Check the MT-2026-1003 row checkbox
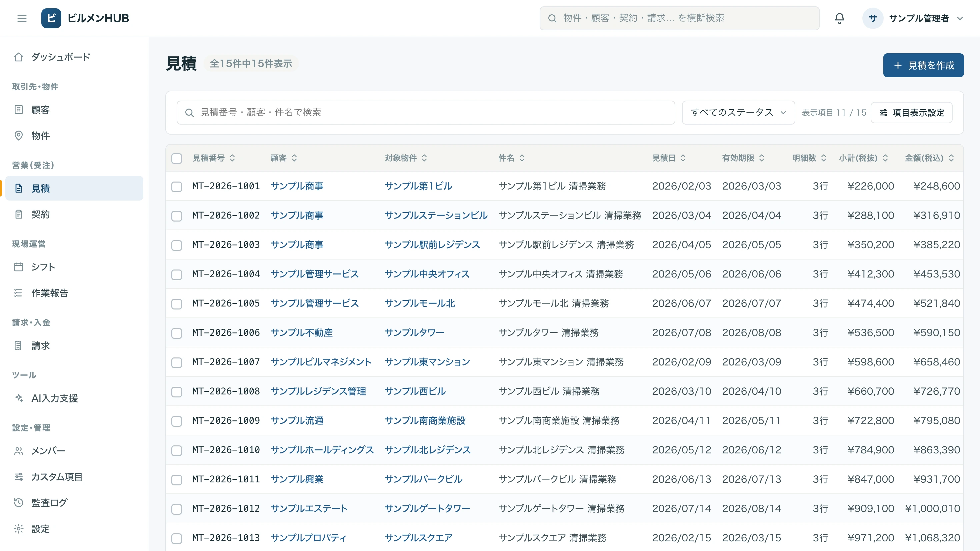The image size is (980, 551). pyautogui.click(x=177, y=245)
